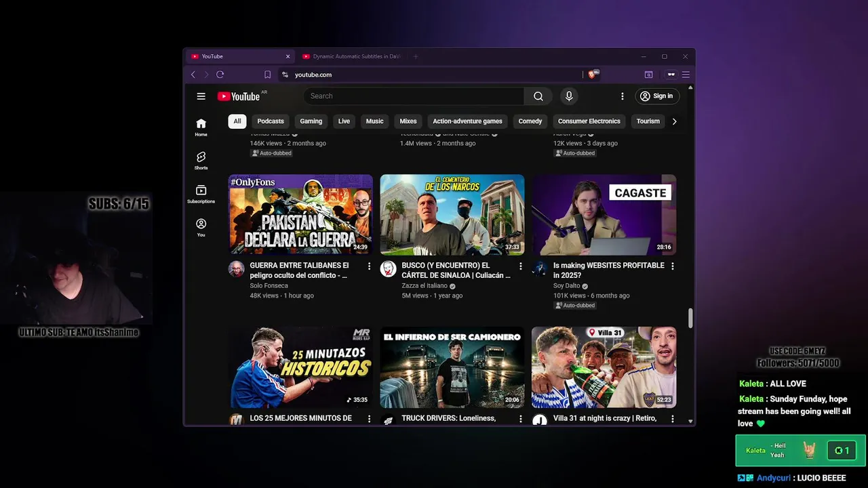Screen dimensions: 868x488
Task: Open options for GUERRA ENTRE TALIBANES video
Action: [x=369, y=266]
